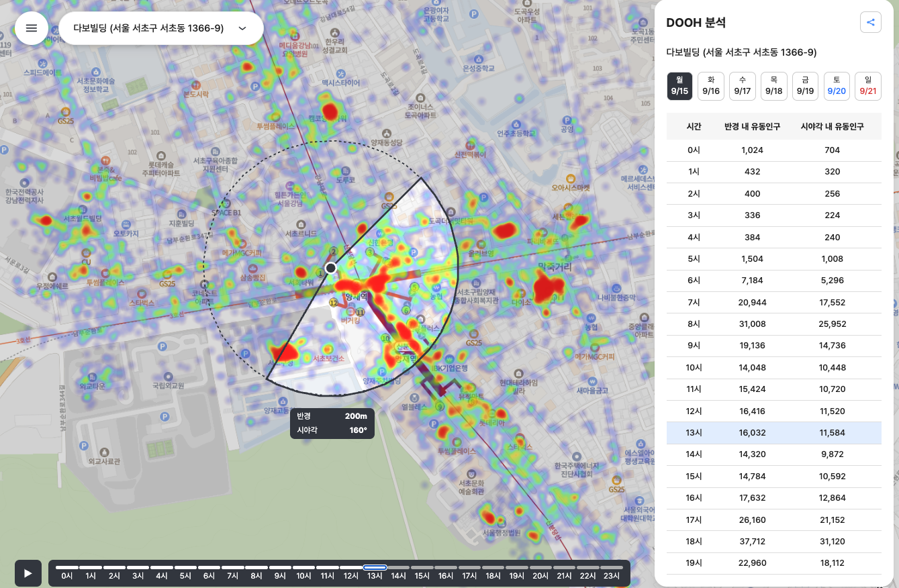Select the Saturday 9/20 date tab
Screen dimensions: 899x588
(x=837, y=86)
